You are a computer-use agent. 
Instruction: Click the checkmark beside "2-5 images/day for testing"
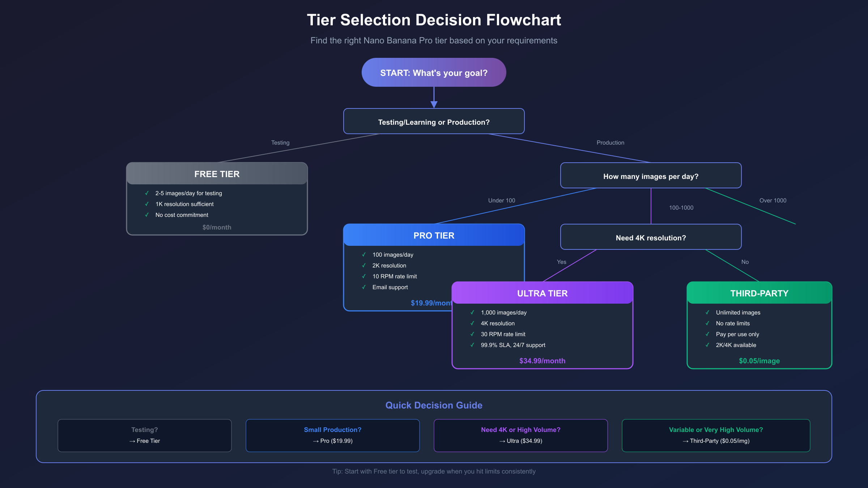pyautogui.click(x=147, y=193)
